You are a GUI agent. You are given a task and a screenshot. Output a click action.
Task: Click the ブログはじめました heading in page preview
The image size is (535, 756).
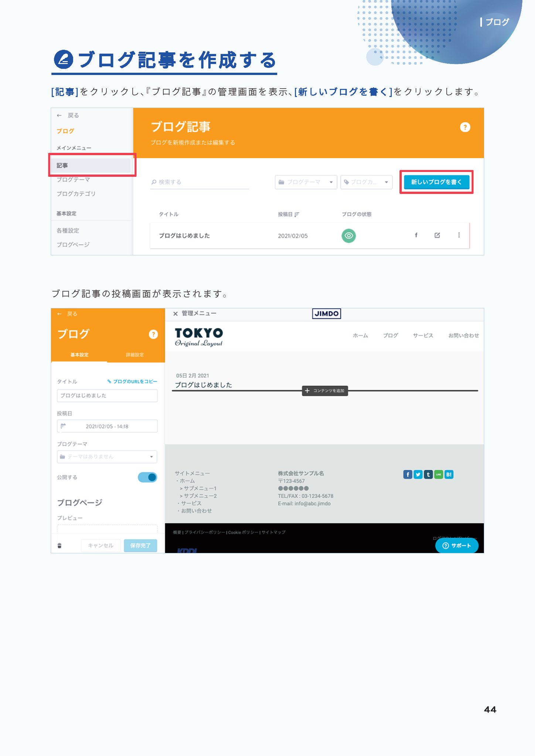[204, 385]
